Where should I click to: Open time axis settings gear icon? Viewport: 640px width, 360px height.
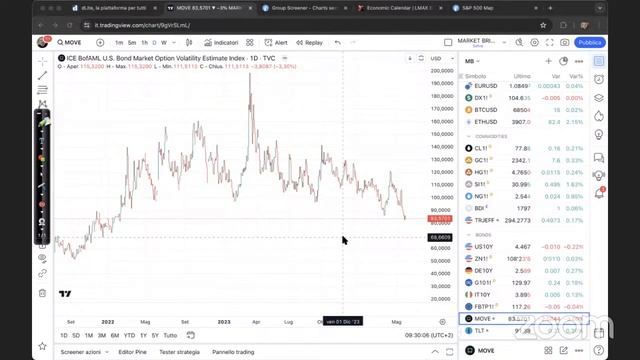pos(442,322)
